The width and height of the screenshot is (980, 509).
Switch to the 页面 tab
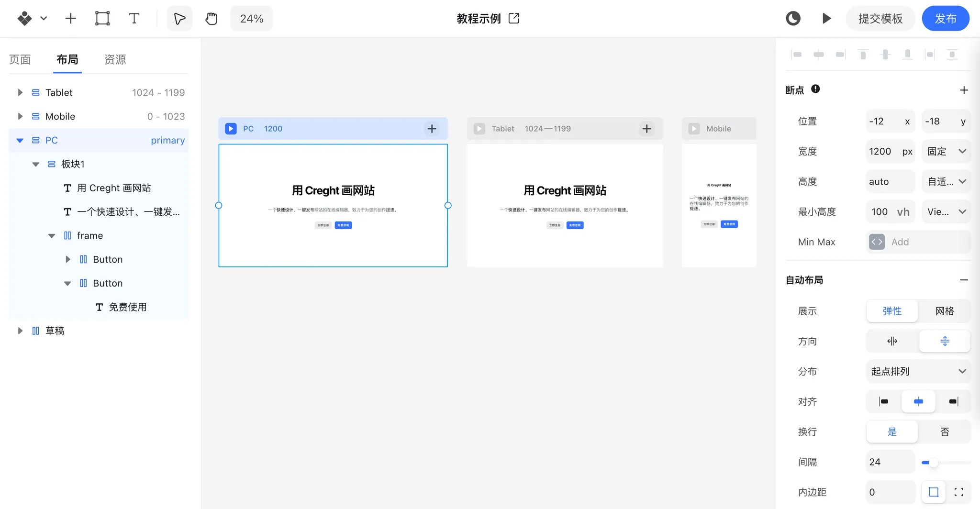(20, 59)
